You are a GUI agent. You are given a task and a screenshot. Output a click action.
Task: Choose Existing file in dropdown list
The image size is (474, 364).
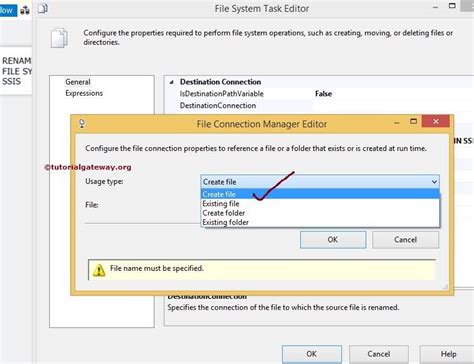pos(320,204)
